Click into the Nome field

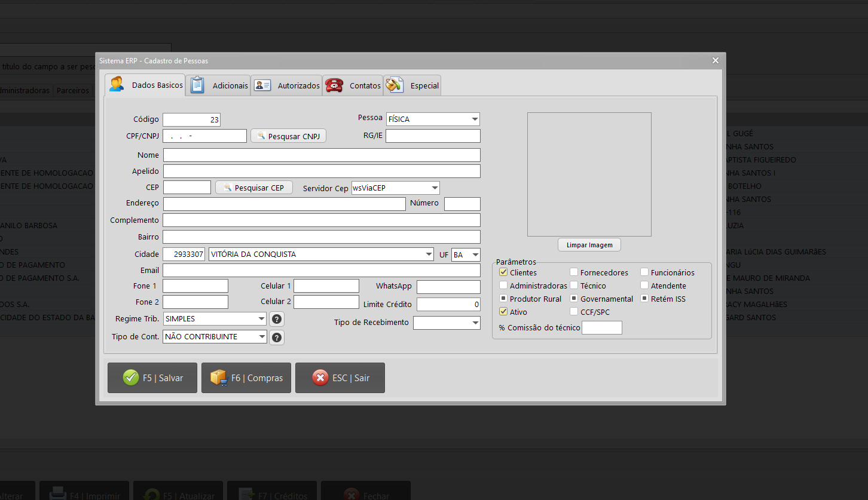point(322,155)
